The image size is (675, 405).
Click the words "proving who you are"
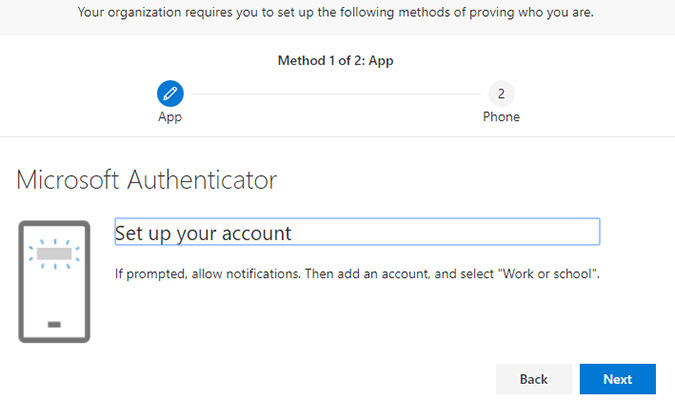531,12
